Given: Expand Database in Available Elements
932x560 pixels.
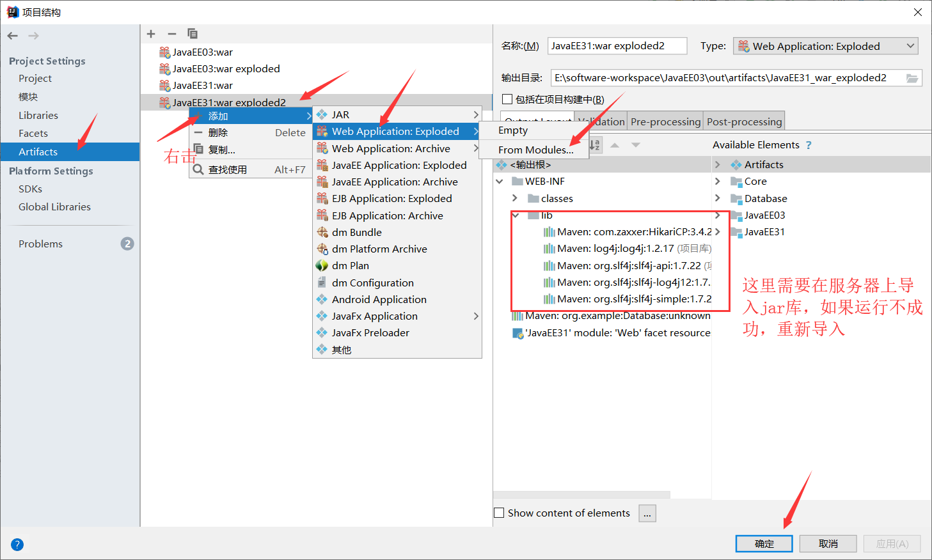Looking at the screenshot, I should (x=717, y=198).
